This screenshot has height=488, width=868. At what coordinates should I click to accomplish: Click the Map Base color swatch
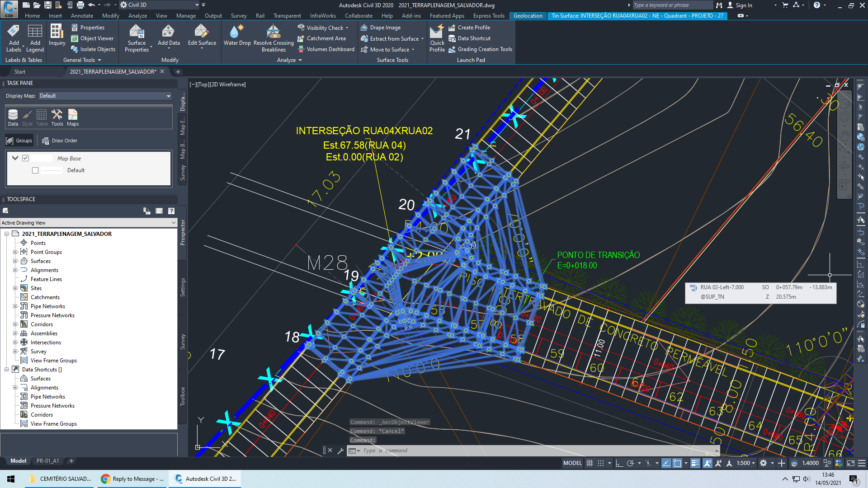(x=42, y=158)
